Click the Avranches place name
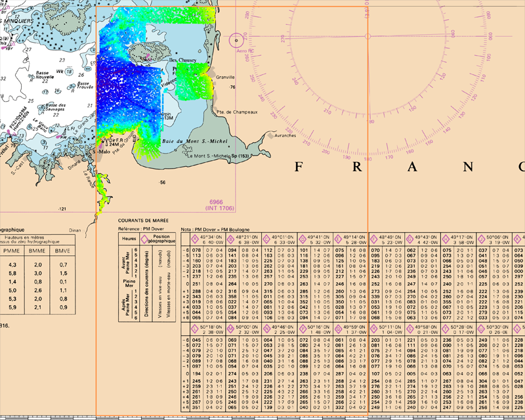The width and height of the screenshot is (525, 420). pyautogui.click(x=284, y=136)
